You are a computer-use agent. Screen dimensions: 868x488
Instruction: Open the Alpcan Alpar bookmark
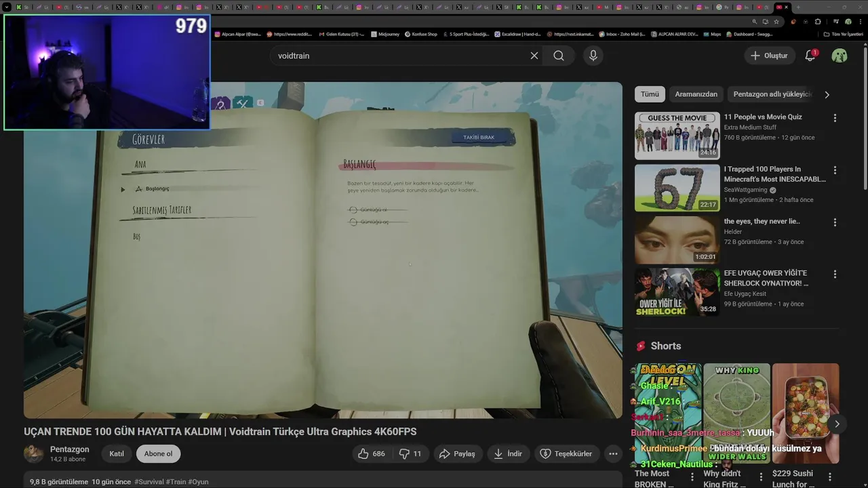(238, 34)
